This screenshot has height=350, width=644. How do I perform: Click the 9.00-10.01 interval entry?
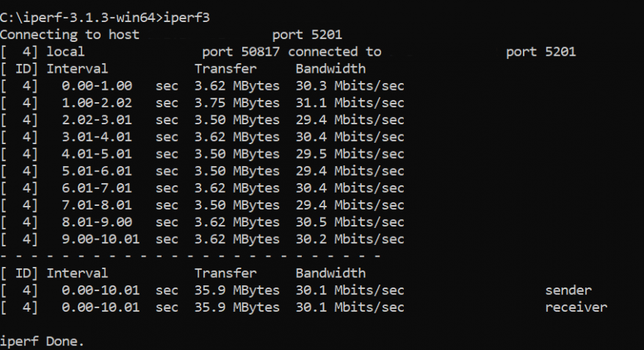[x=100, y=239]
